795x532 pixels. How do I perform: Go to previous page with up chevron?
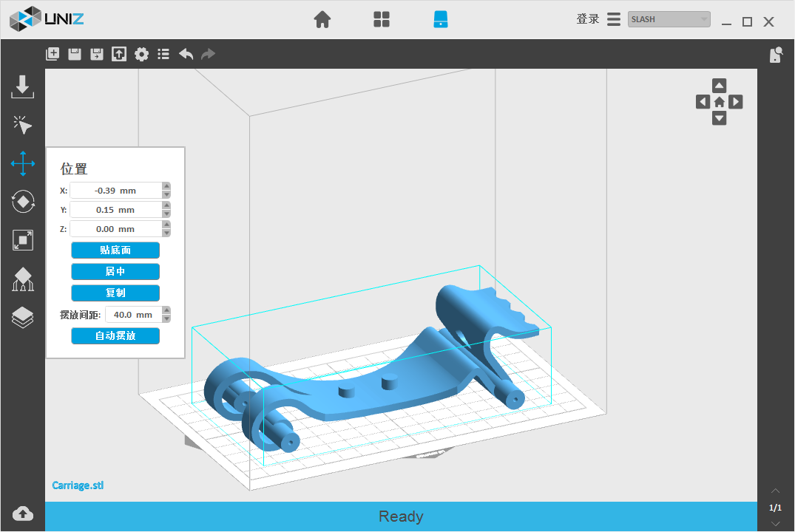click(775, 491)
